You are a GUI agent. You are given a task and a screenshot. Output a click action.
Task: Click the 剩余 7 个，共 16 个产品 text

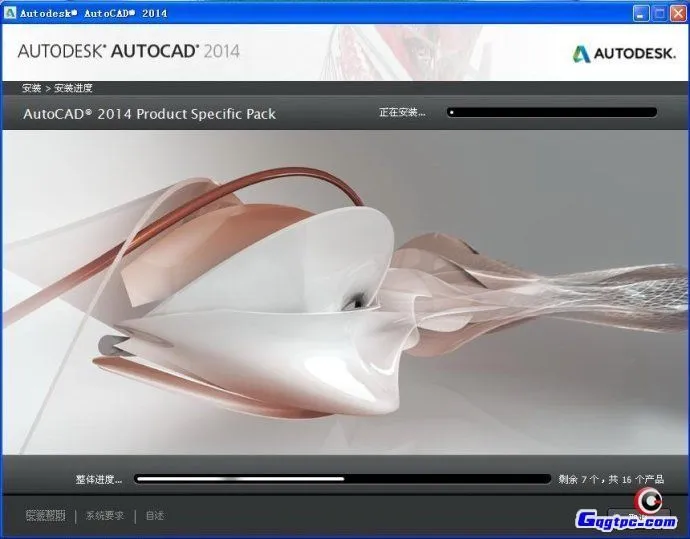pos(611,479)
